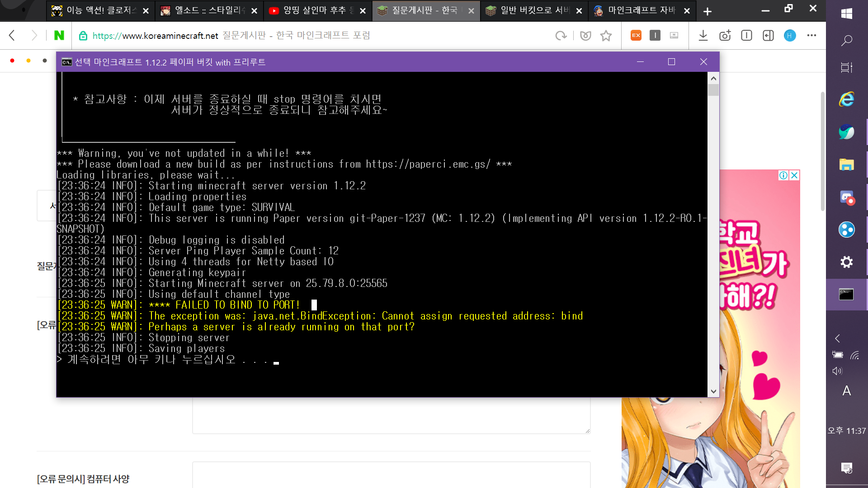Close the 마인크래프트 자바 tab
This screenshot has width=868, height=488.
pyautogui.click(x=687, y=11)
